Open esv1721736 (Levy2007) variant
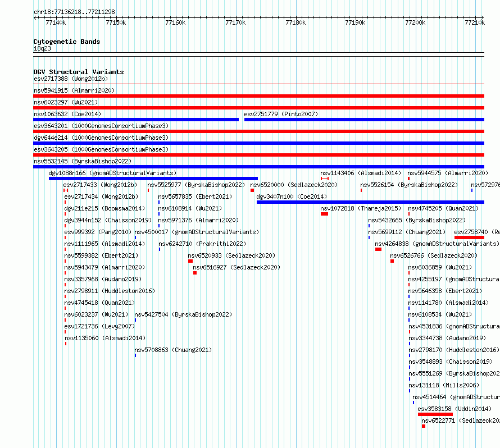500x448 pixels. [99, 326]
